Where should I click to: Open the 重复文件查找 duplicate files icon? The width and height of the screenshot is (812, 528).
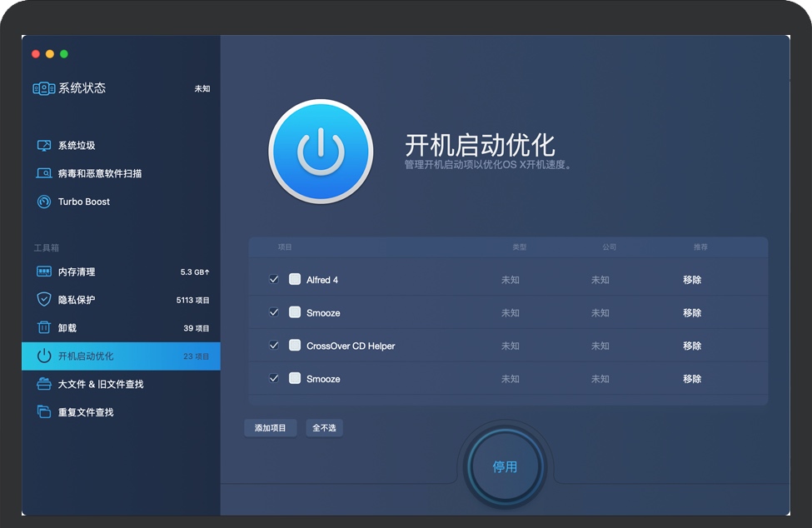pos(44,412)
